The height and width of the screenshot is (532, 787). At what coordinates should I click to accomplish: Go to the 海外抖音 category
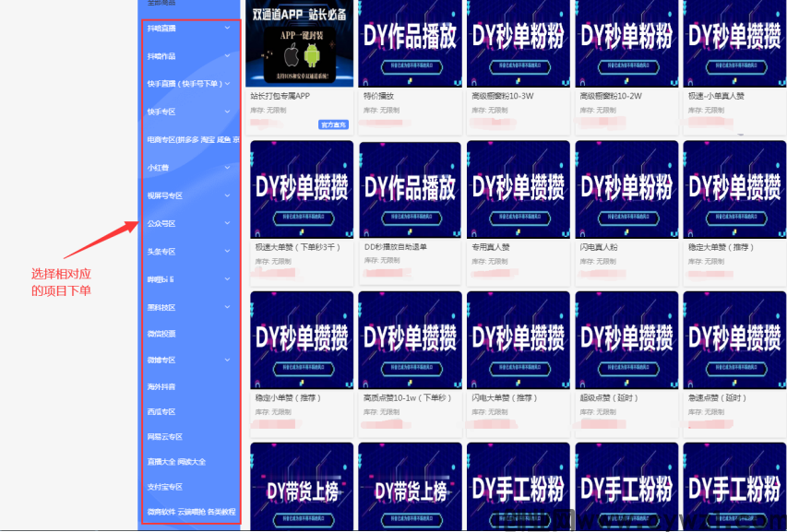(161, 386)
